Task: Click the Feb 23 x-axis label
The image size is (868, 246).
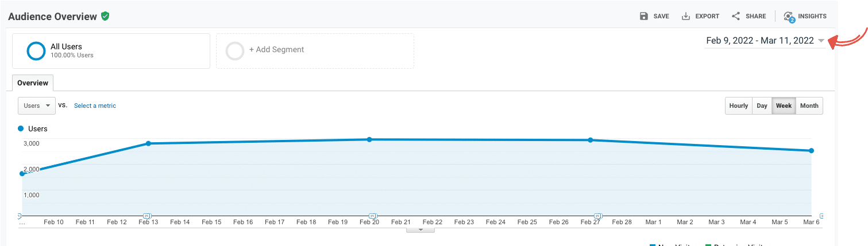Action: (x=464, y=222)
